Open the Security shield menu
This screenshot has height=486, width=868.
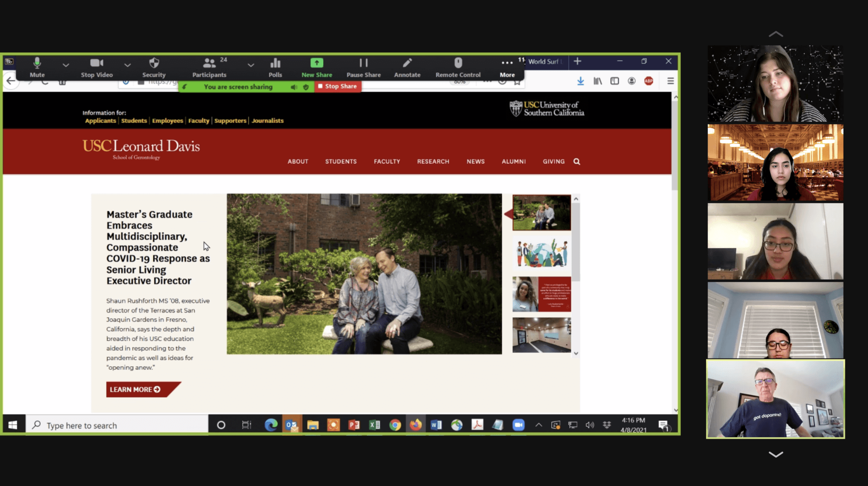pyautogui.click(x=154, y=67)
